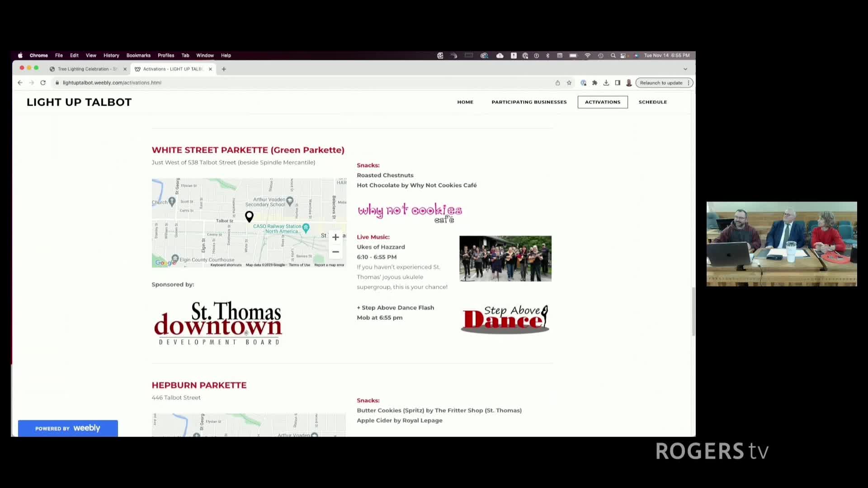This screenshot has height=488, width=868.
Task: Zoom out on the White Street map
Action: point(335,252)
